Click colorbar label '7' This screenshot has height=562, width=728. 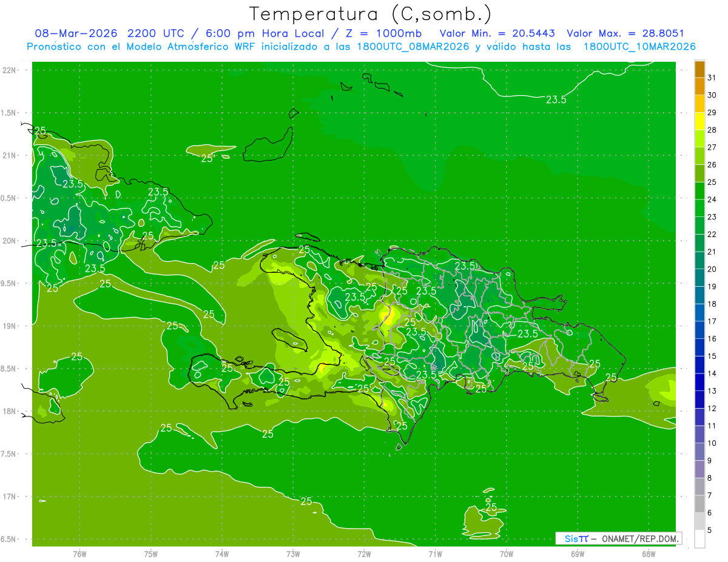pyautogui.click(x=709, y=495)
